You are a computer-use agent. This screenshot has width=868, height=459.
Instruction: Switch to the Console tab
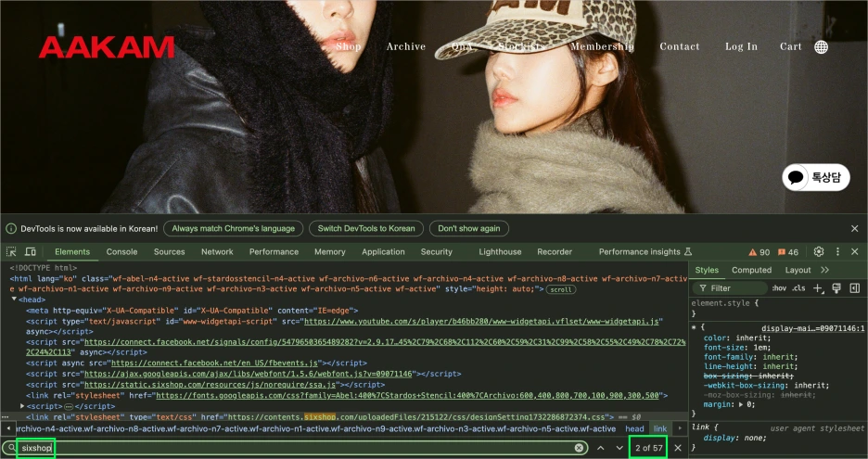121,251
